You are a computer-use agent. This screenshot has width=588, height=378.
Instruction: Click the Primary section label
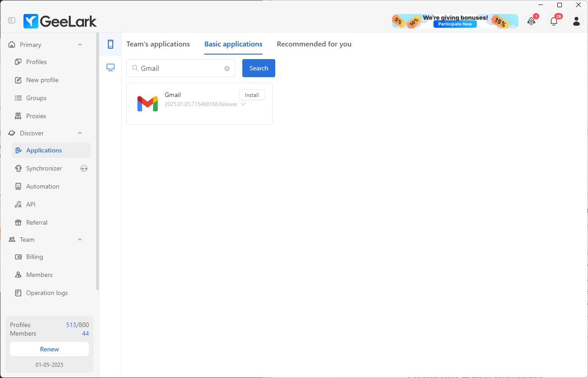[30, 45]
